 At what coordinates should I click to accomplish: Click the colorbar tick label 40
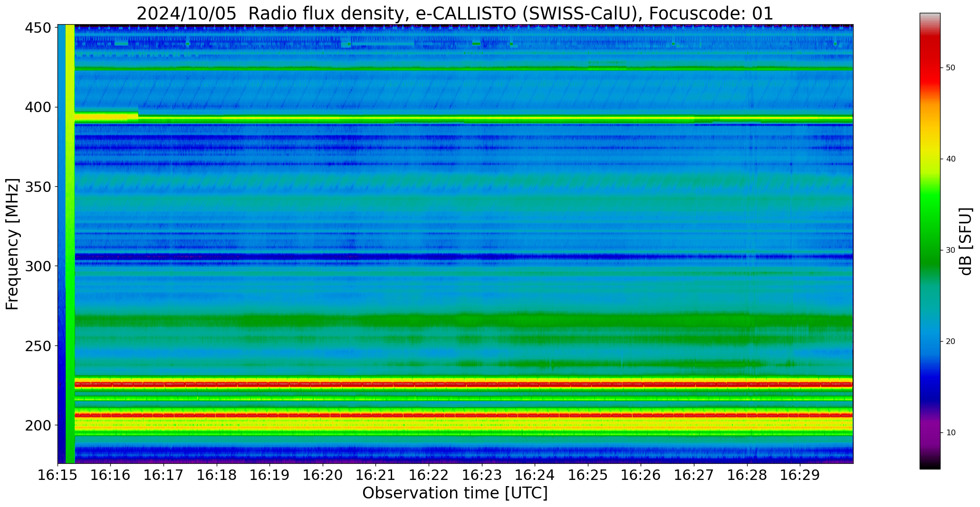coord(951,159)
